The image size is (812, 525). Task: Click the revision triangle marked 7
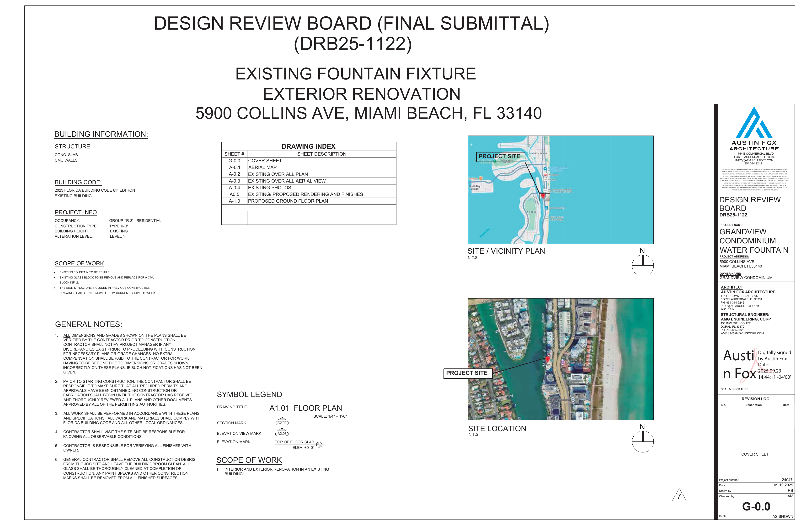[x=679, y=496]
